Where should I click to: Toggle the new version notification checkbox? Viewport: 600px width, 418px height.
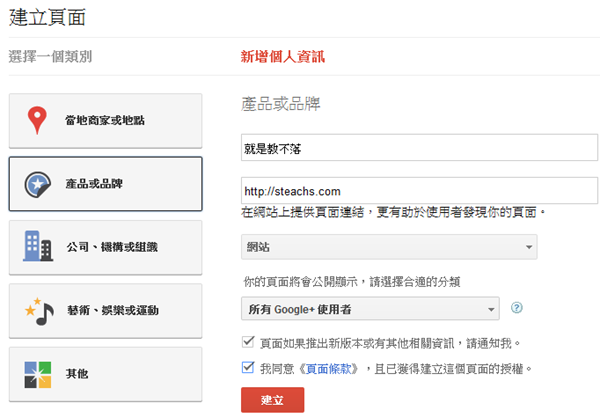248,343
